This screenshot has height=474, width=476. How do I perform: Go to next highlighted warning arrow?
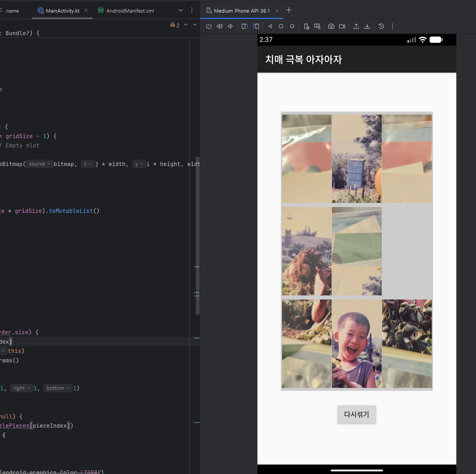[x=195, y=25]
